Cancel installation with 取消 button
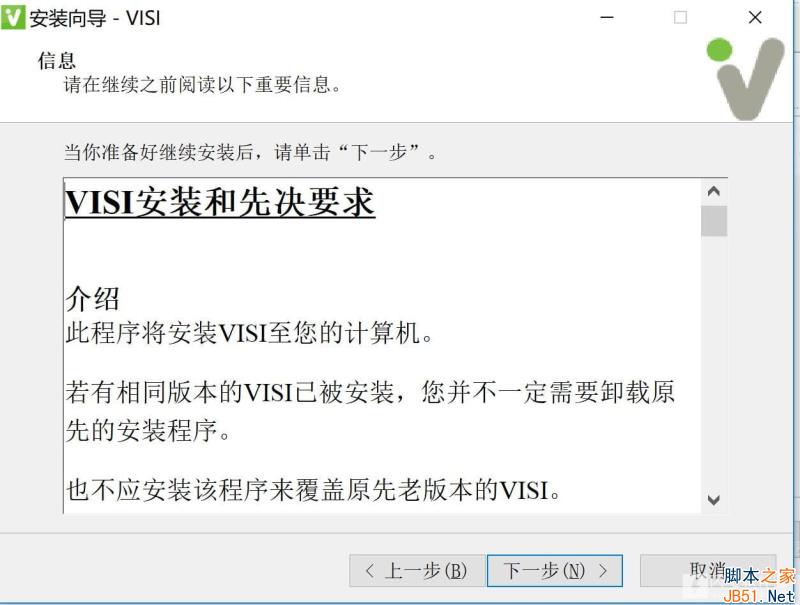 click(708, 570)
